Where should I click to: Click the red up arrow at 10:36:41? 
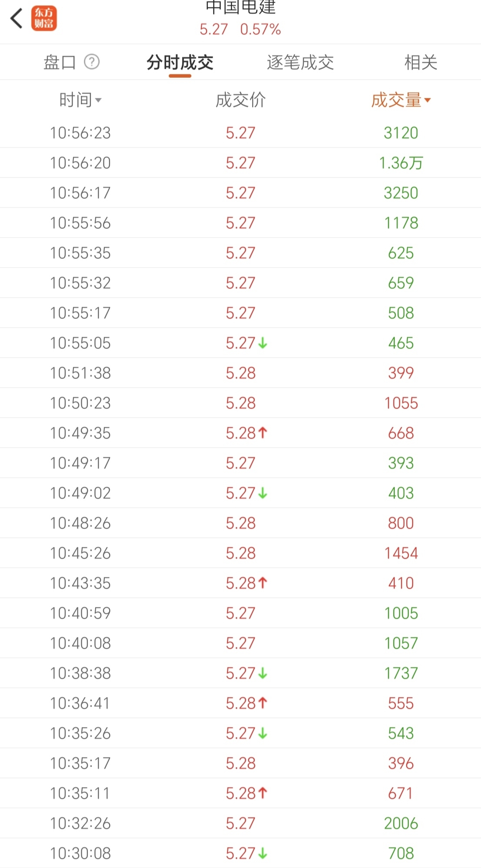pyautogui.click(x=263, y=703)
